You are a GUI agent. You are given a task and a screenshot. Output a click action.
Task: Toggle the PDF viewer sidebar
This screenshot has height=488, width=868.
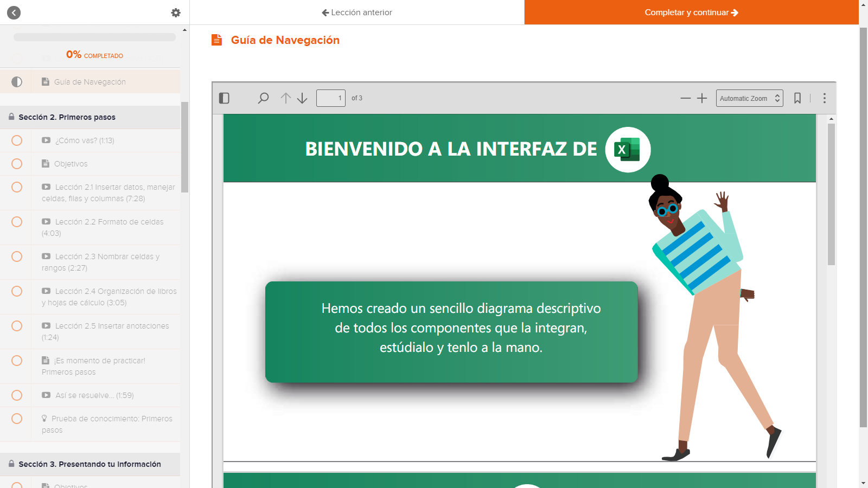pos(224,98)
